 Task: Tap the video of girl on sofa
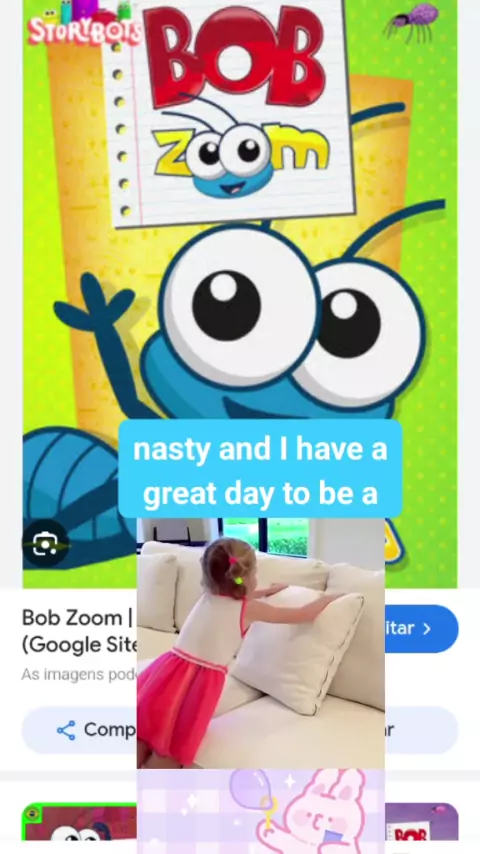(260, 643)
